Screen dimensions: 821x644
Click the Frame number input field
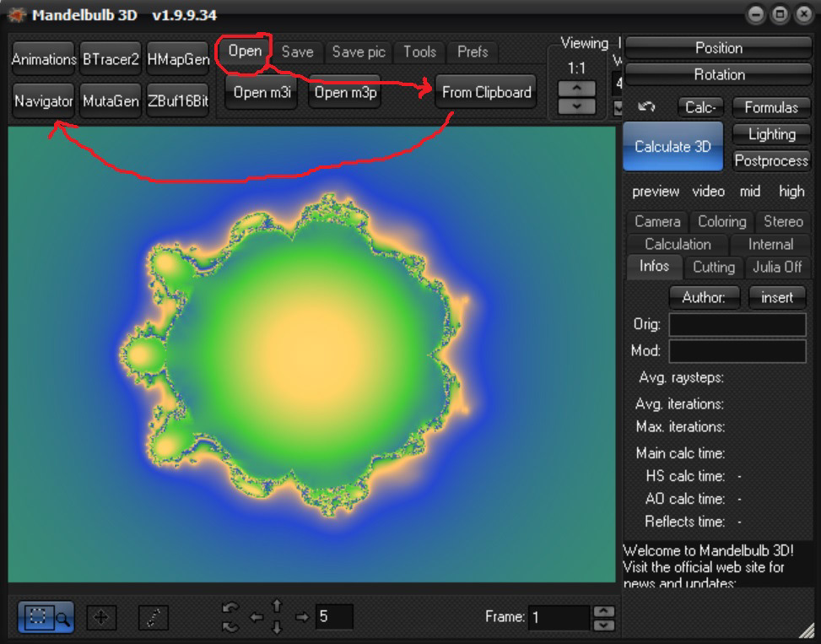pyautogui.click(x=560, y=618)
